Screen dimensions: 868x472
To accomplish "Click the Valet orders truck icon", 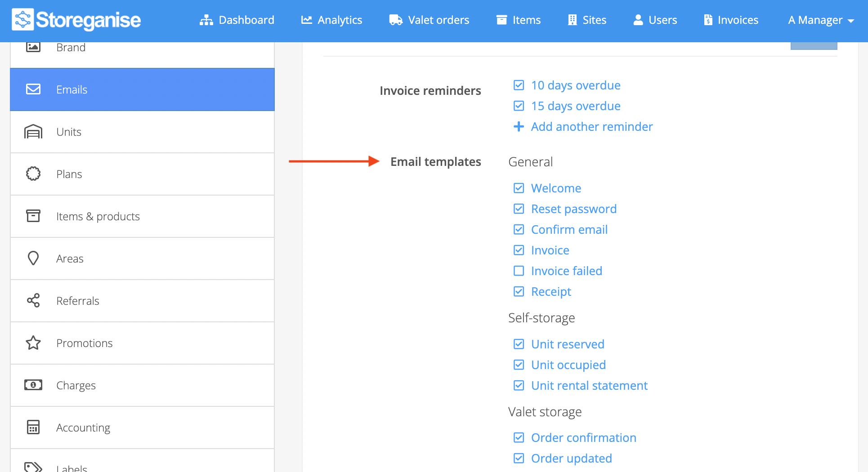I will tap(396, 20).
